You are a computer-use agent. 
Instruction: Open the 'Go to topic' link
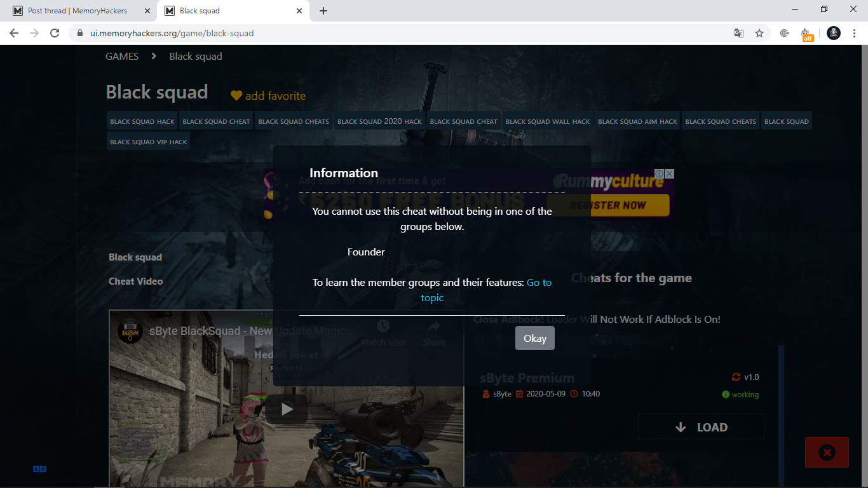tap(485, 290)
